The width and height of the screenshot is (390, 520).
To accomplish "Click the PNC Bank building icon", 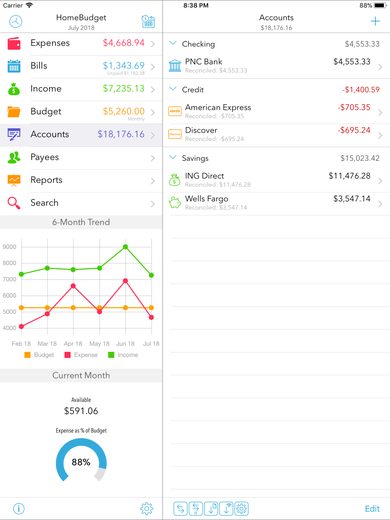I will pyautogui.click(x=175, y=66).
